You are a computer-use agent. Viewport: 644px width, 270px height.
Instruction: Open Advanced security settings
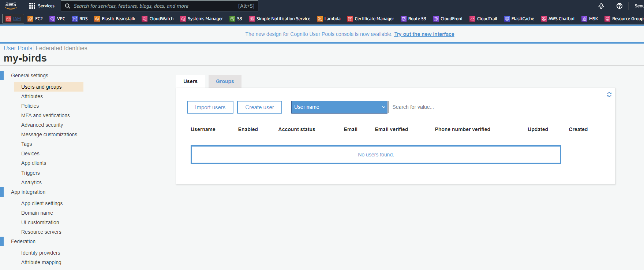coord(42,125)
